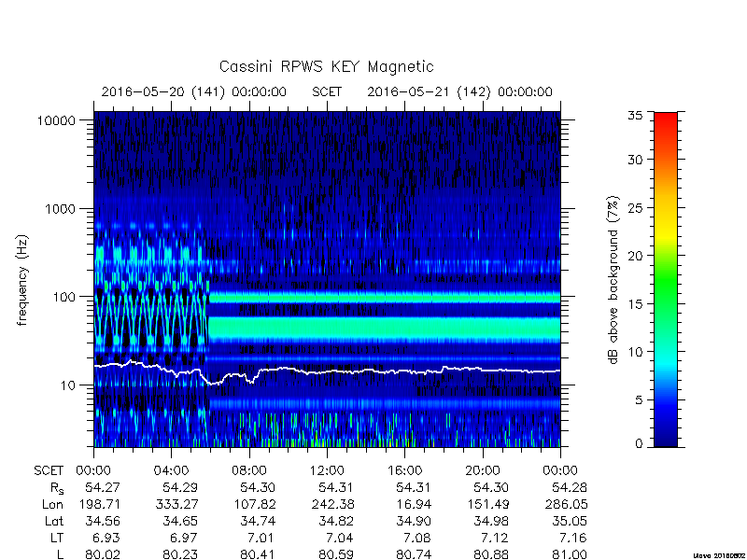
Task: Click the SCET row label below the plot
Action: pyautogui.click(x=49, y=470)
